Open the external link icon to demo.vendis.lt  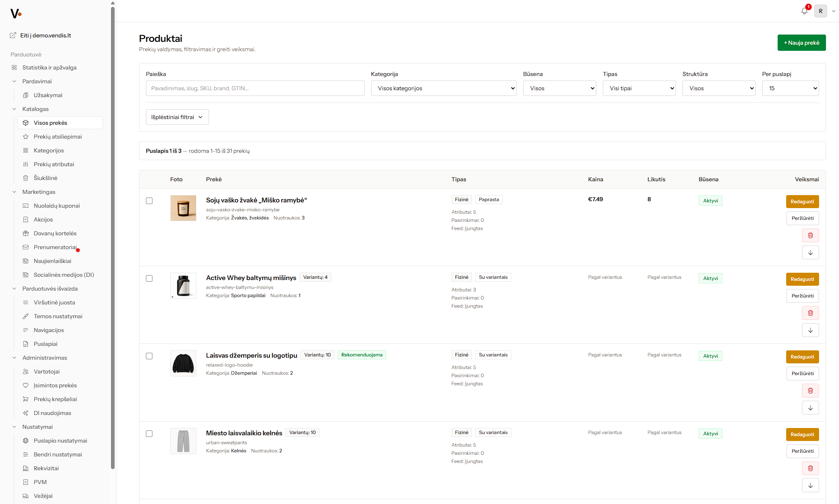(x=13, y=35)
